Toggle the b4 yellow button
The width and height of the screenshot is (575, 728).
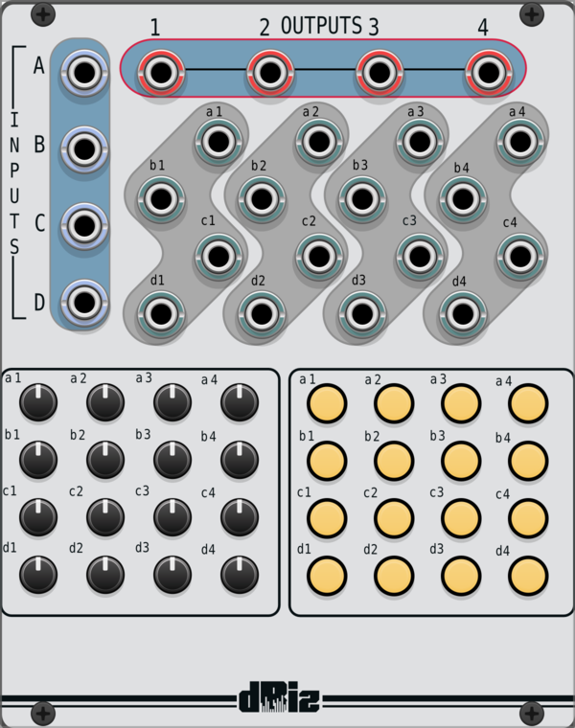[529, 461]
